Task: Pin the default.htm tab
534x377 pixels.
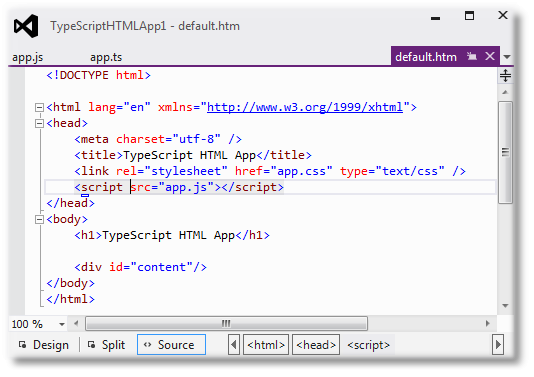Action: tap(472, 56)
